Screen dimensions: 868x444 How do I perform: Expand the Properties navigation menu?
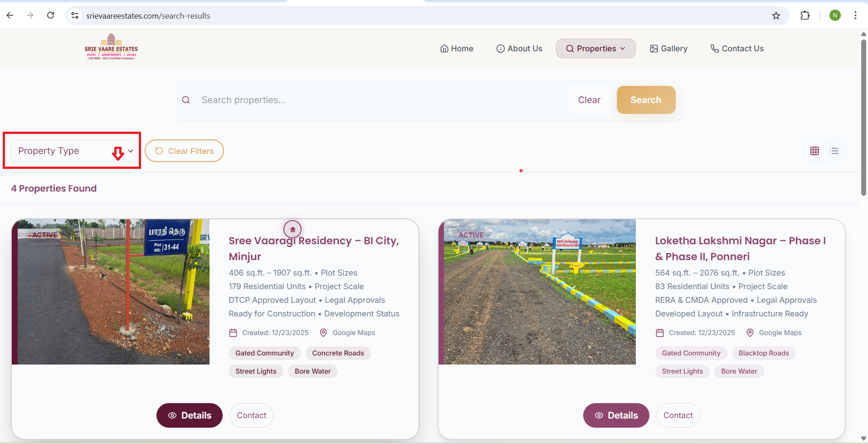pos(595,49)
